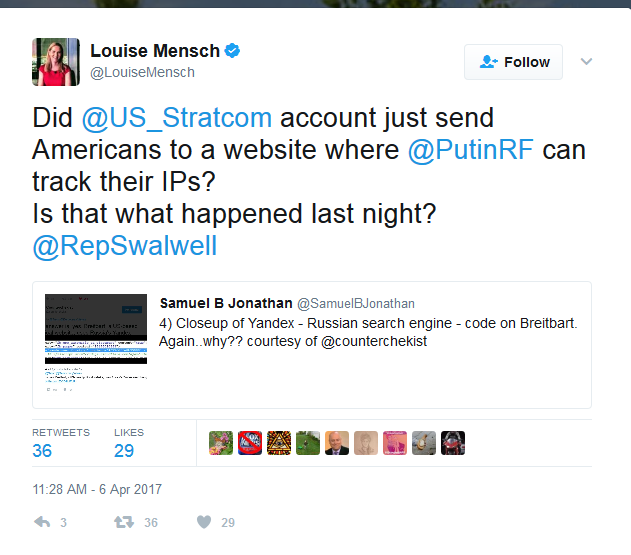Open the Fox News crossed-out avatar
This screenshot has height=555, width=631.
point(250,443)
